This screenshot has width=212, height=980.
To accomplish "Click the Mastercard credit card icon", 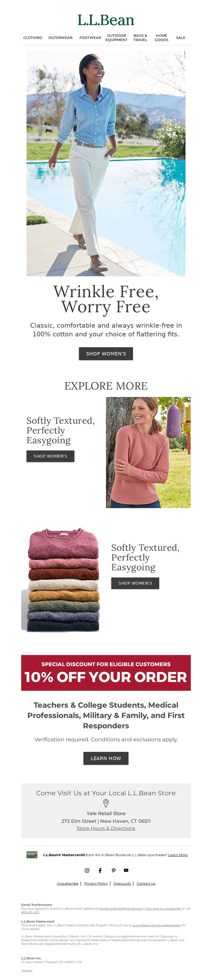I will pyautogui.click(x=32, y=855).
